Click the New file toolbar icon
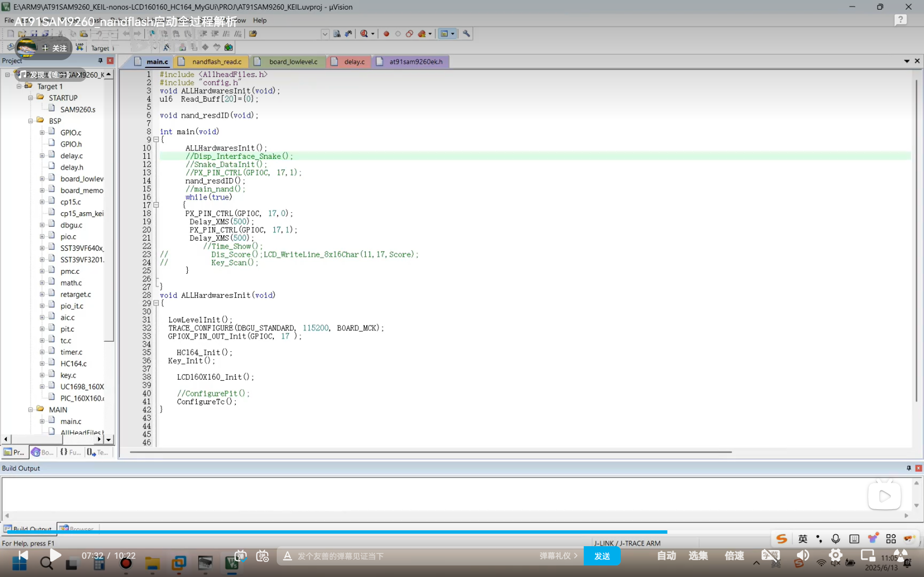The image size is (924, 577). (11, 34)
